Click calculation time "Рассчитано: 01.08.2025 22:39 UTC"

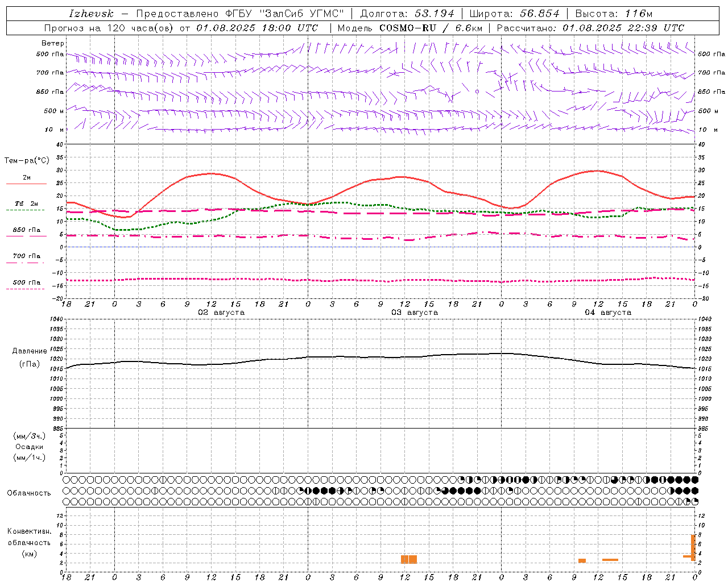(x=590, y=28)
